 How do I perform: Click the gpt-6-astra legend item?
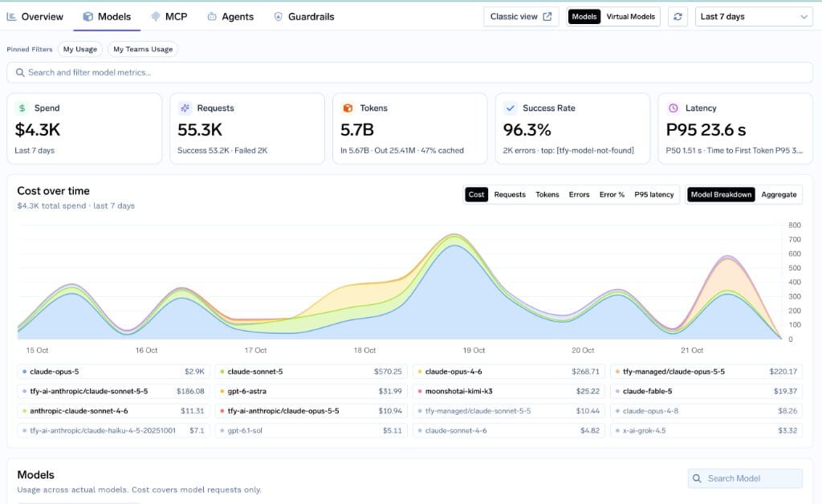(x=311, y=392)
